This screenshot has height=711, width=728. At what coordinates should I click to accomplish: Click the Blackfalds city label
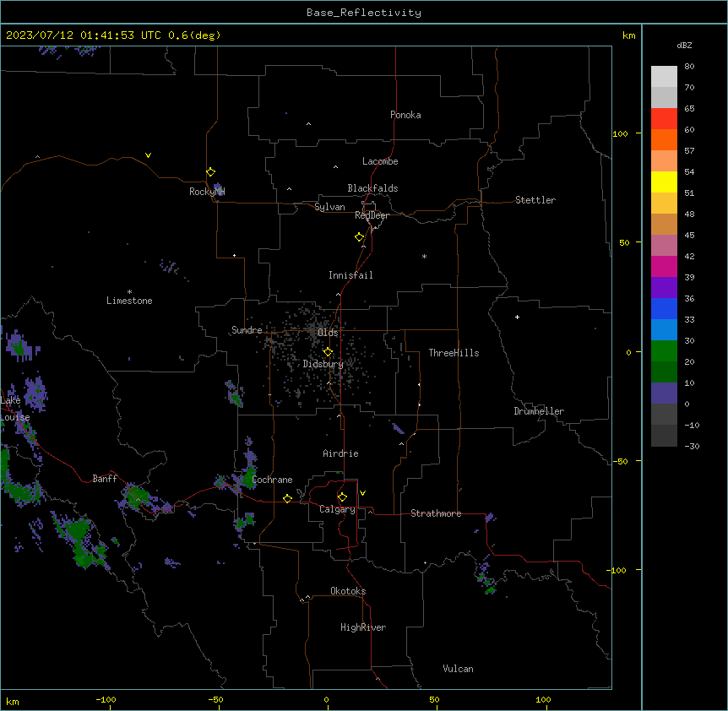tap(372, 188)
